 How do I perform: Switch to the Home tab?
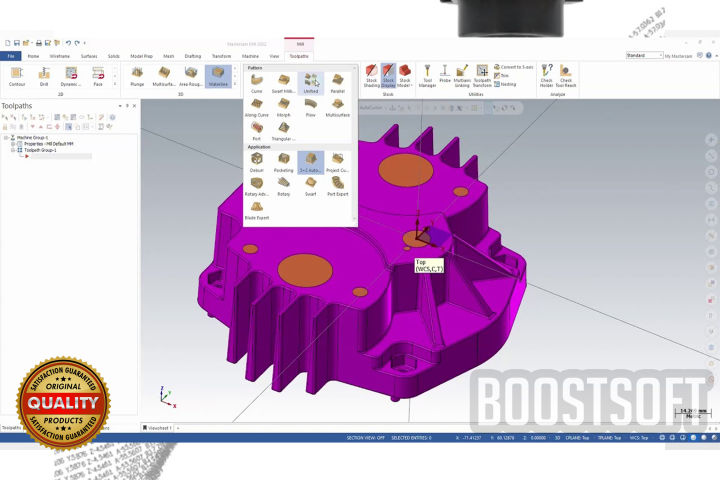point(34,56)
